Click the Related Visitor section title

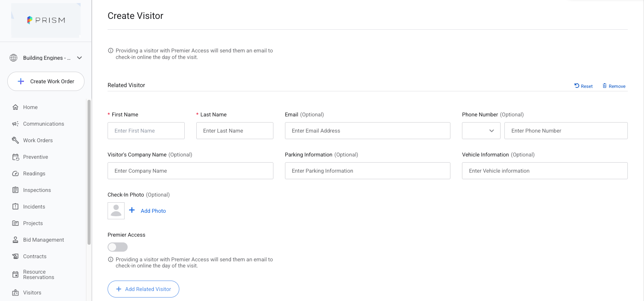pyautogui.click(x=126, y=85)
